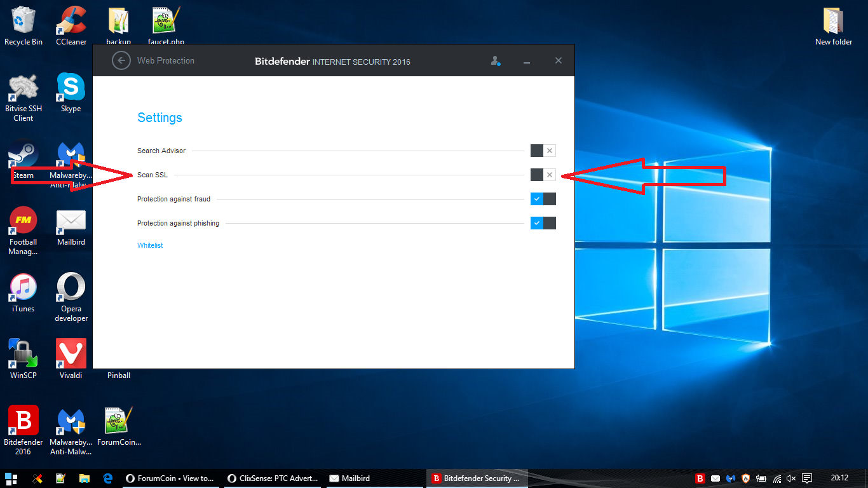Select the Vivaldi desktop shortcut

click(71, 360)
